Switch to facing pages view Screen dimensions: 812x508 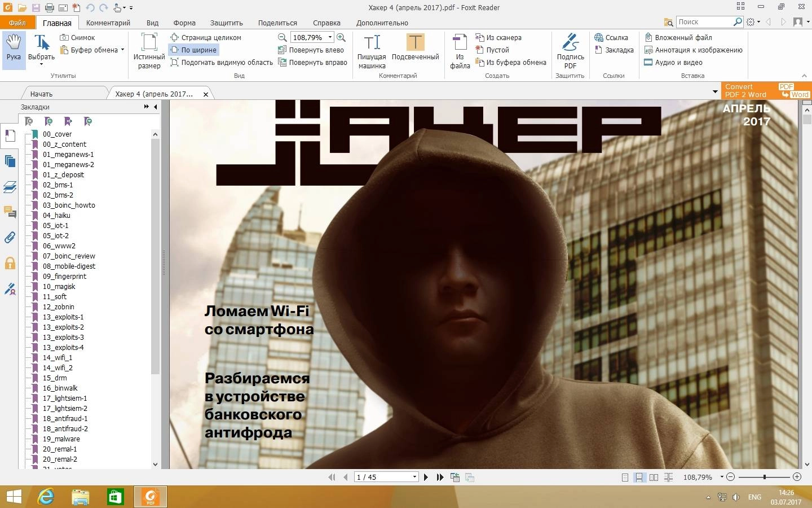click(654, 478)
